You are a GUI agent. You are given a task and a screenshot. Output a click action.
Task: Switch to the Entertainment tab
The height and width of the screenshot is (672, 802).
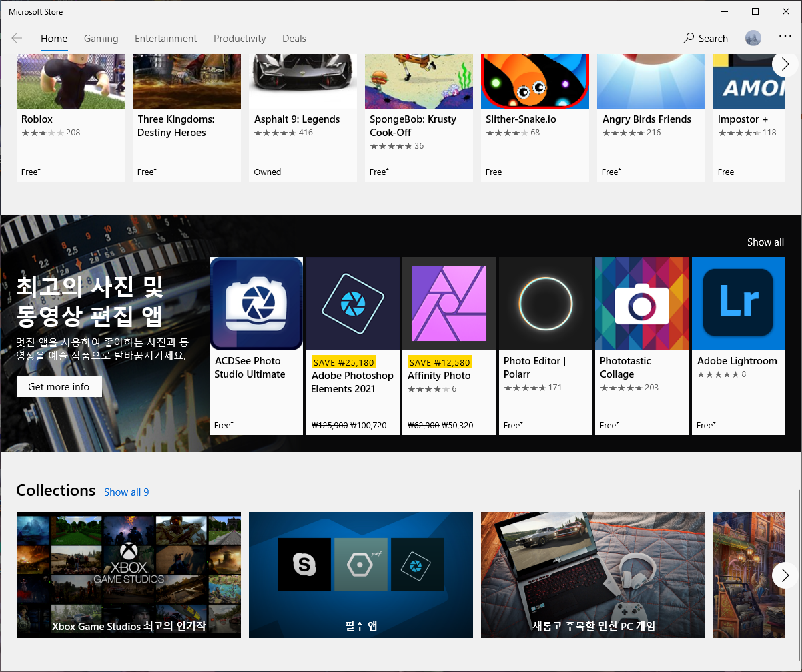(166, 39)
